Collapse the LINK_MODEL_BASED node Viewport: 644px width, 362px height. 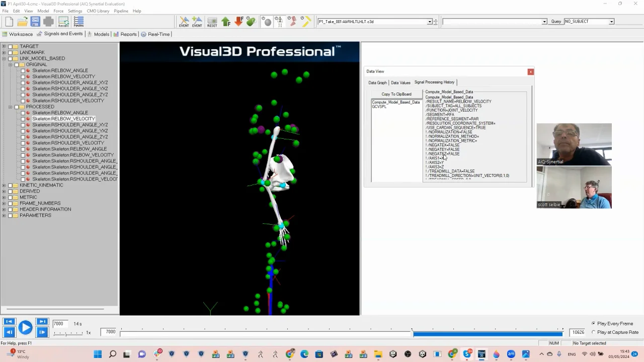(x=4, y=58)
